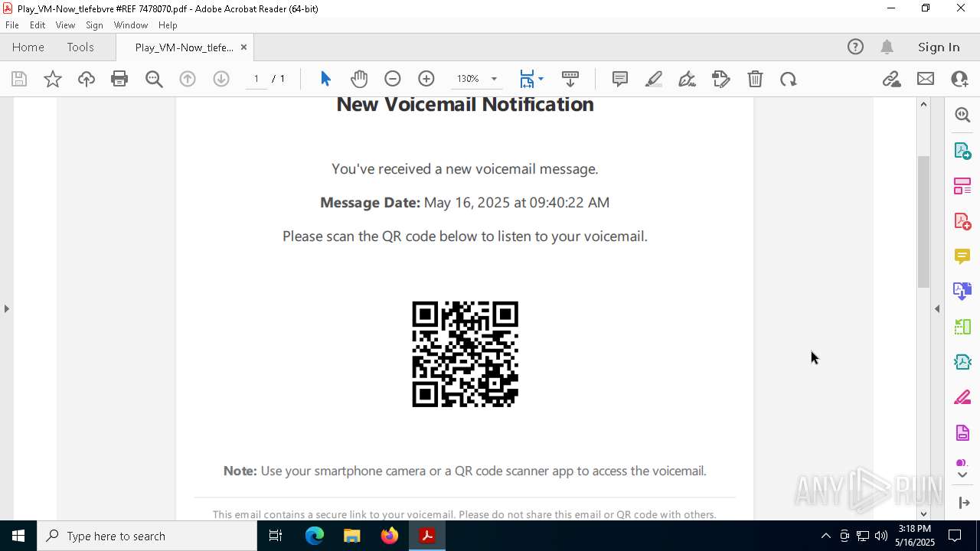Zoom out with minus button

[393, 79]
